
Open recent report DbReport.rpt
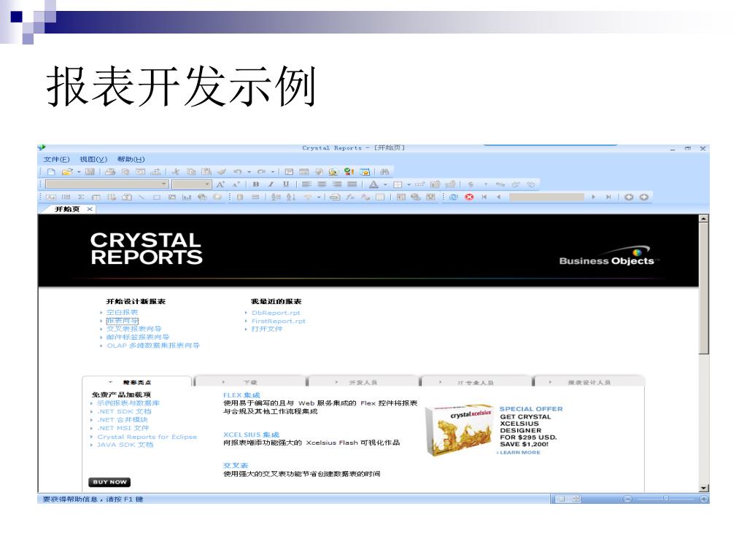pyautogui.click(x=276, y=313)
